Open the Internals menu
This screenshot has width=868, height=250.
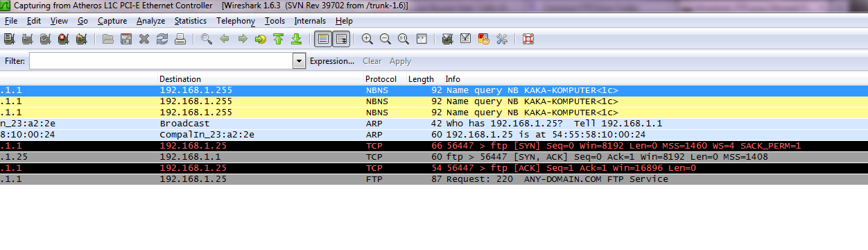310,21
